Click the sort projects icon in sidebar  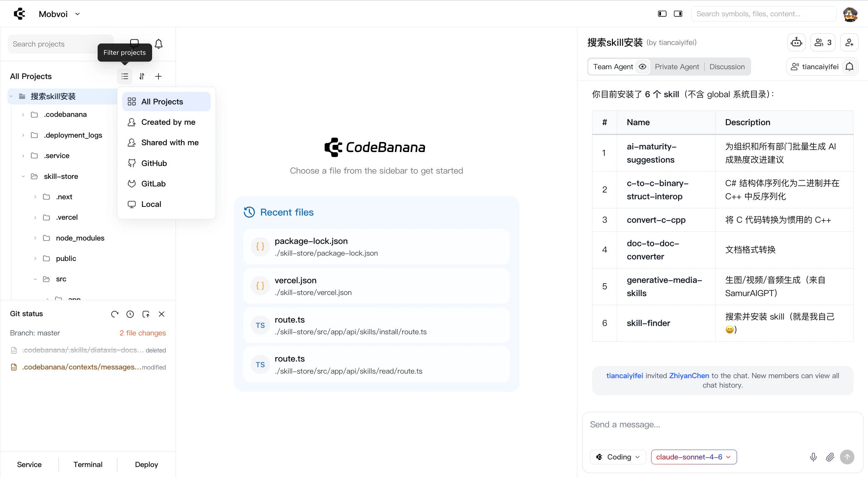[142, 76]
